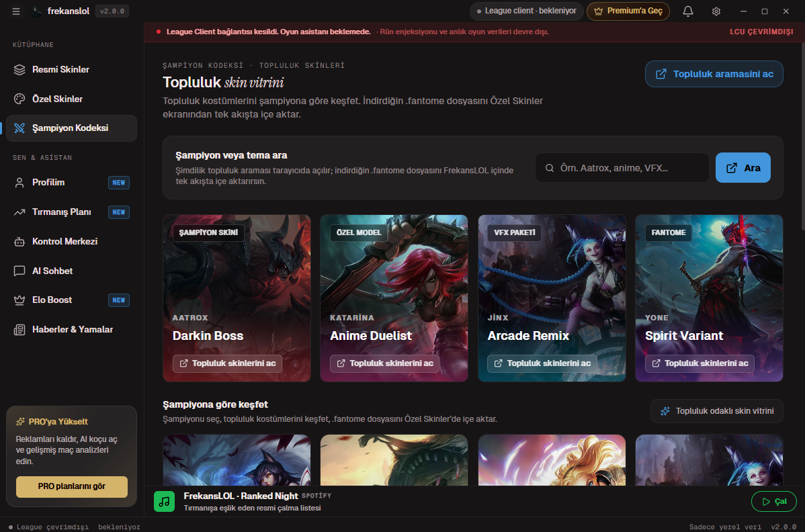This screenshot has height=532, width=805.
Task: Open the hamburger menu icon
Action: click(16, 11)
